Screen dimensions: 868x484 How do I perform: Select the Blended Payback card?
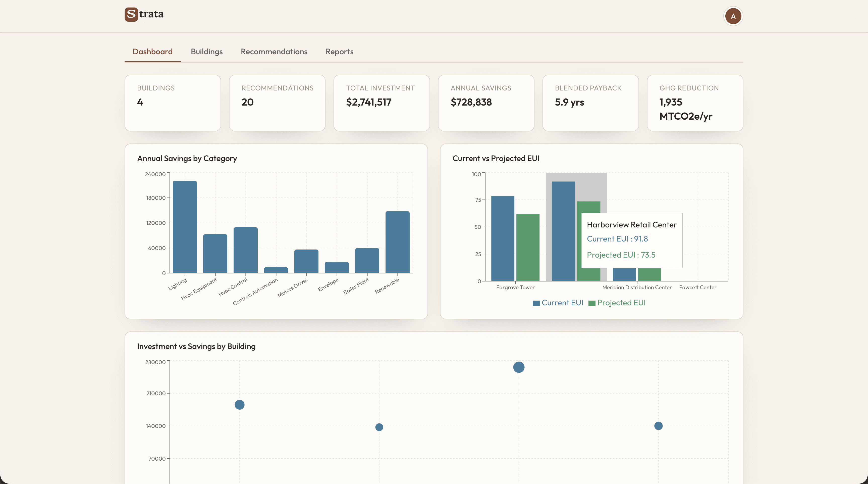pos(590,103)
